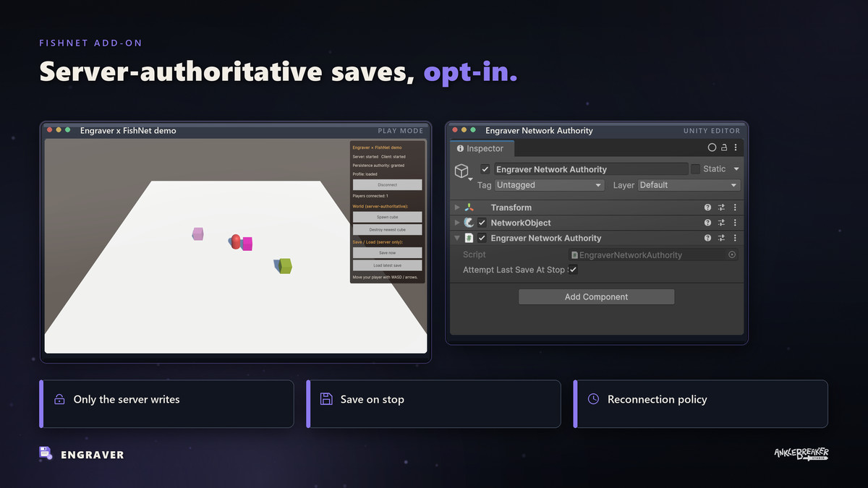This screenshot has width=868, height=488.
Task: Open Engraver Network Authority component kebab menu
Action: point(735,238)
